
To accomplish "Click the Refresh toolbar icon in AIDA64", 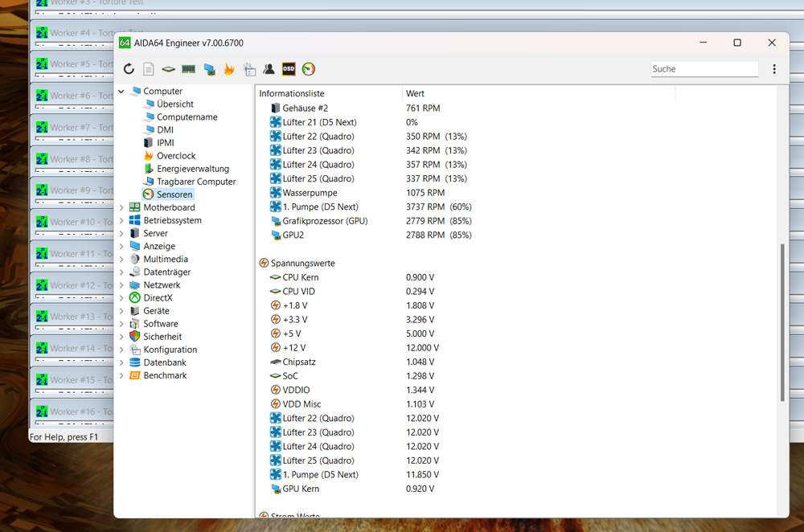I will [129, 68].
